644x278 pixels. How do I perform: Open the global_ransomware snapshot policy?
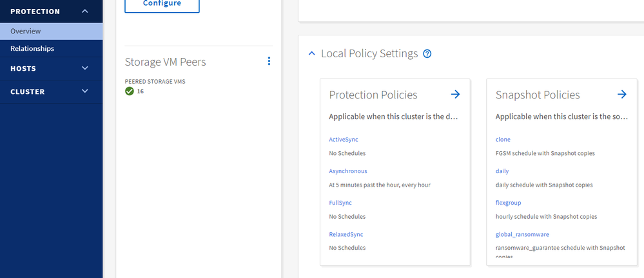(x=522, y=234)
